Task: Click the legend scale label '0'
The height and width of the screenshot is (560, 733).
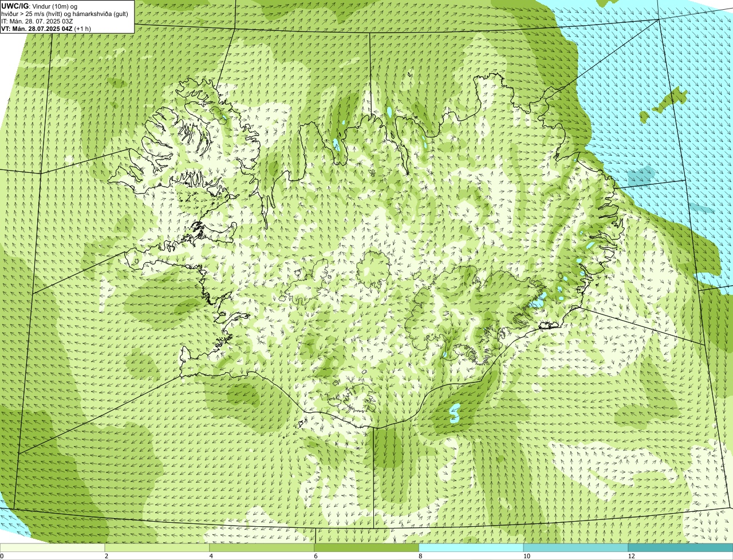Action: (x=2, y=556)
